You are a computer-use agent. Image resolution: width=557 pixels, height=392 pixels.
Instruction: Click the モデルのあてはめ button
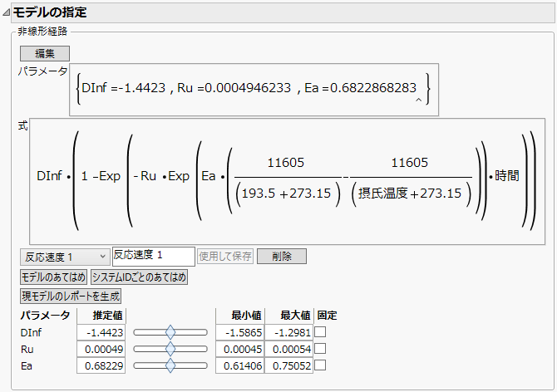point(54,277)
